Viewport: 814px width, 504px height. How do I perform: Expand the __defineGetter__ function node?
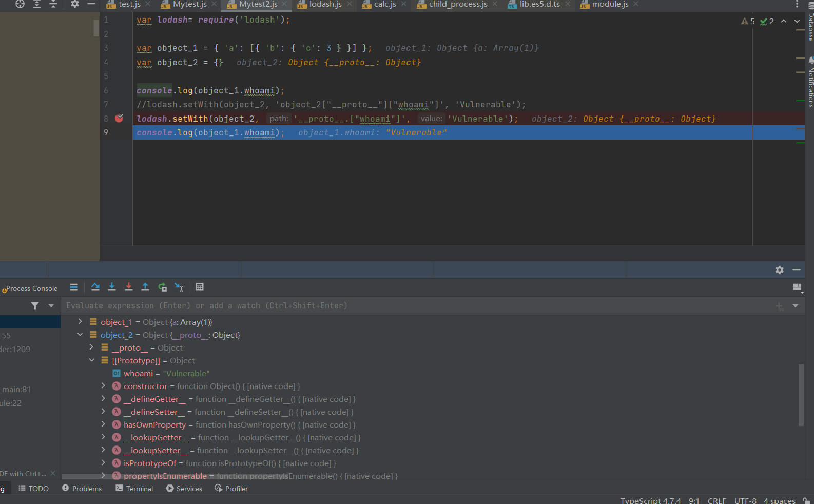pyautogui.click(x=103, y=399)
